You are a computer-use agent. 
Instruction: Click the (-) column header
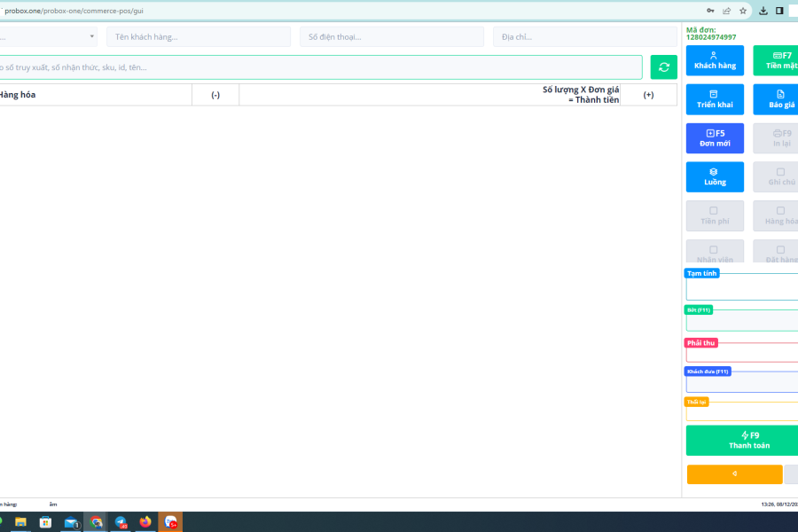click(x=215, y=95)
